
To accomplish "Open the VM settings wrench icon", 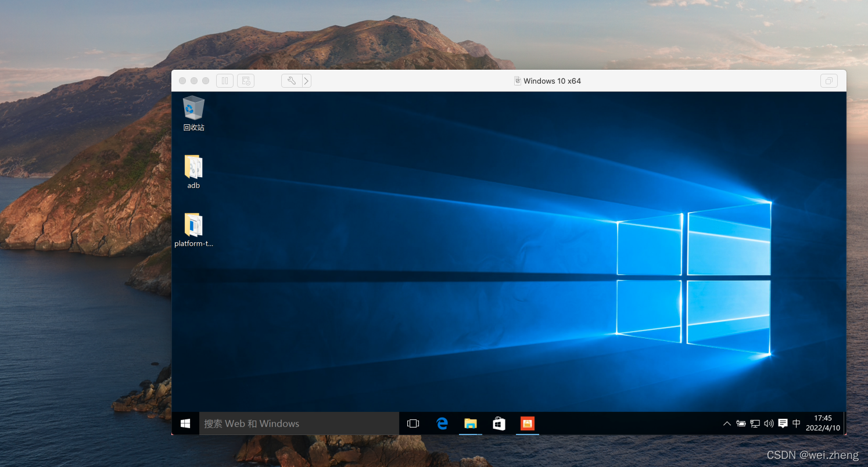I will click(292, 81).
